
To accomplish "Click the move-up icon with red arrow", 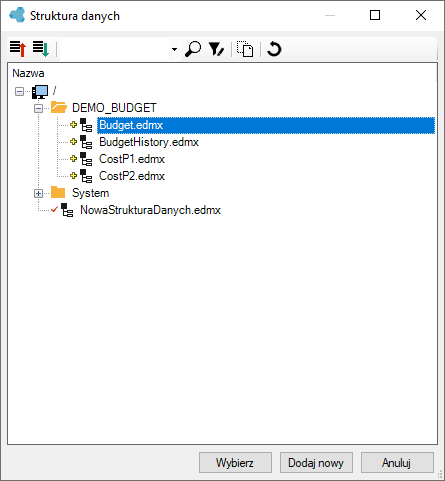I will pos(18,49).
